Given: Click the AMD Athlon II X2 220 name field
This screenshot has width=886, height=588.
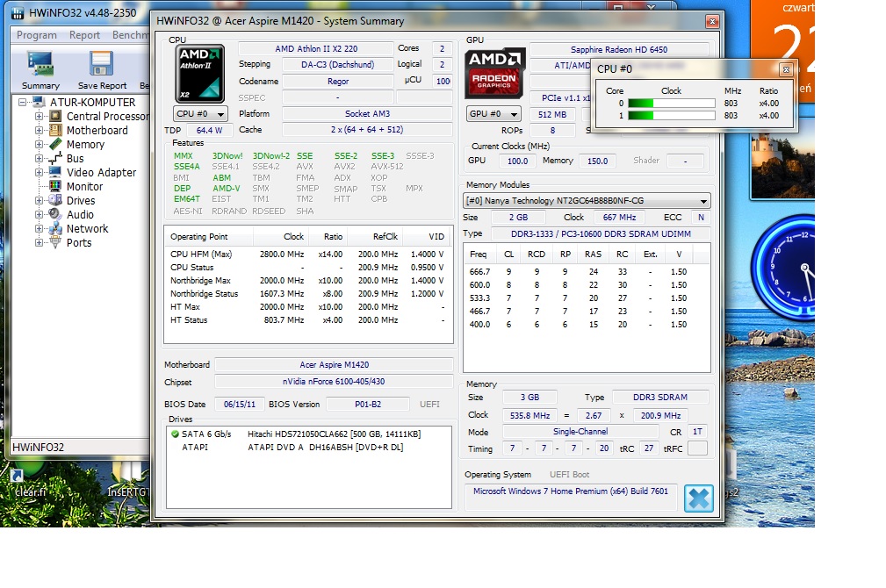Looking at the screenshot, I should [316, 48].
